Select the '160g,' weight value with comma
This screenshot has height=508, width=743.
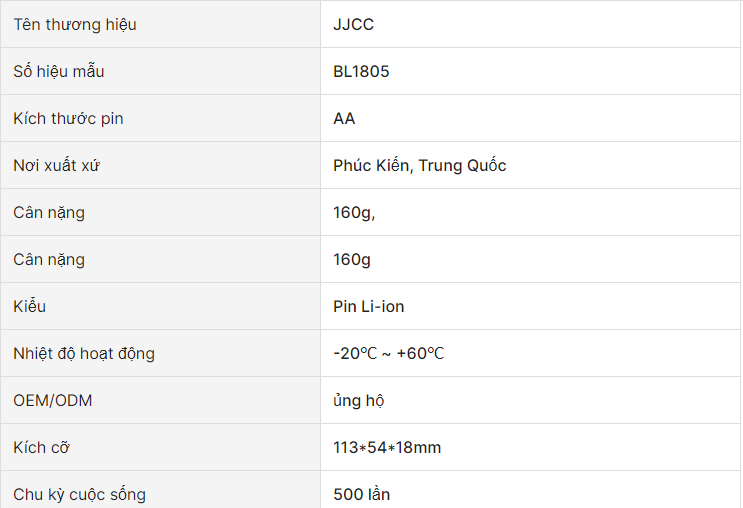tap(354, 212)
